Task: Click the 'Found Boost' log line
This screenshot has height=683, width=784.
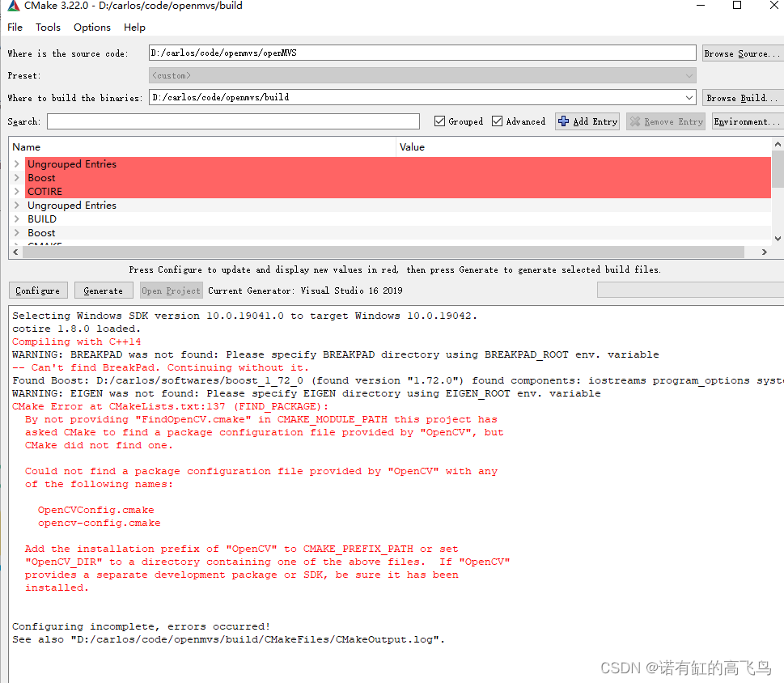Action: click(397, 380)
